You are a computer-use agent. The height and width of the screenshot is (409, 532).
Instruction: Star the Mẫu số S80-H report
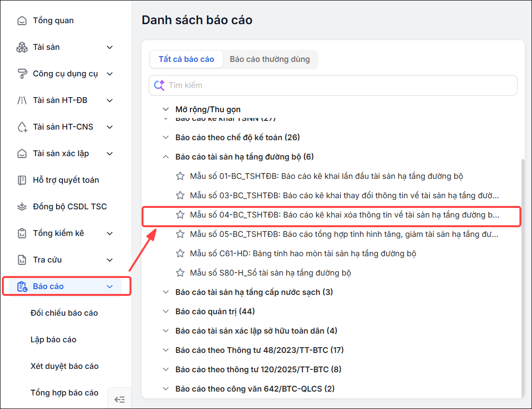[180, 273]
